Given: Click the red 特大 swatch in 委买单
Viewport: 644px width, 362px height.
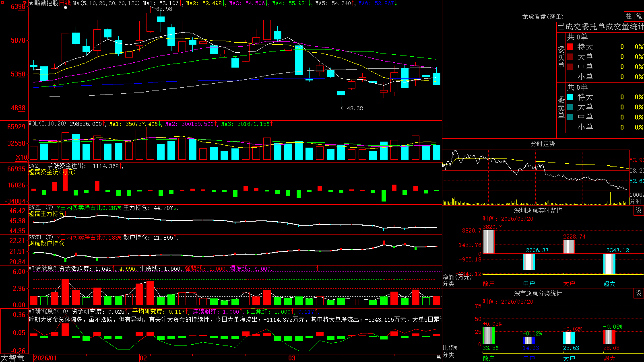Looking at the screenshot, I should tap(570, 47).
